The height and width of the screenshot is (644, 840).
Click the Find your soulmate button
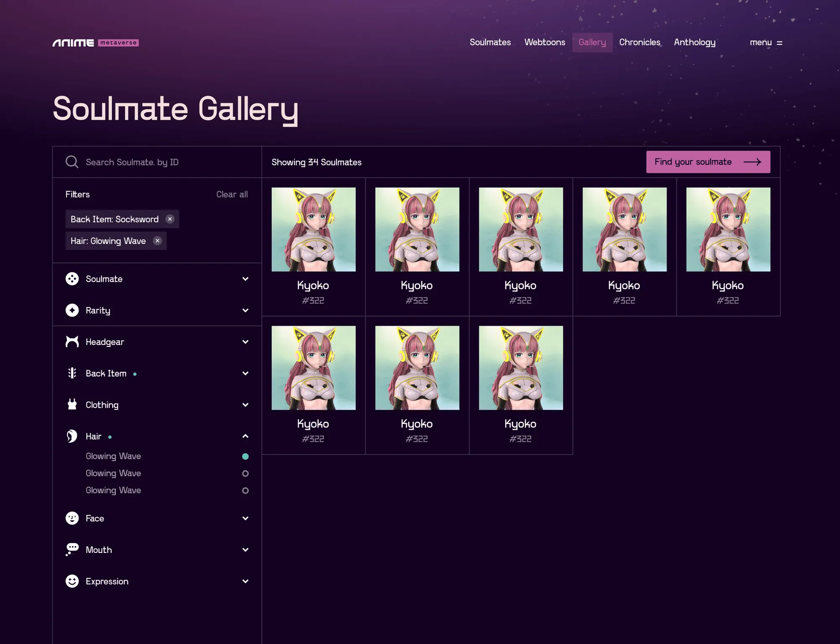(x=708, y=162)
